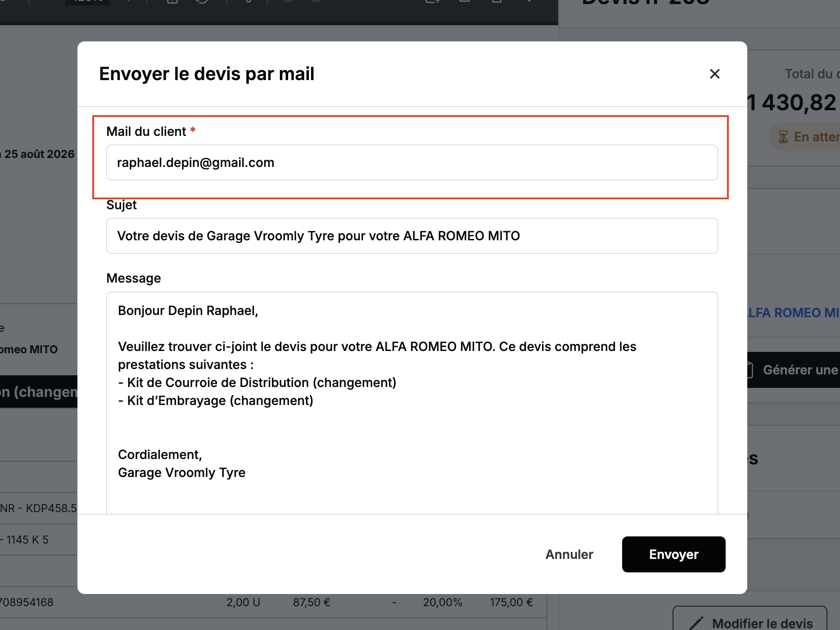Click 'Kit d'Embrayage (changement)' message line

pyautogui.click(x=216, y=400)
